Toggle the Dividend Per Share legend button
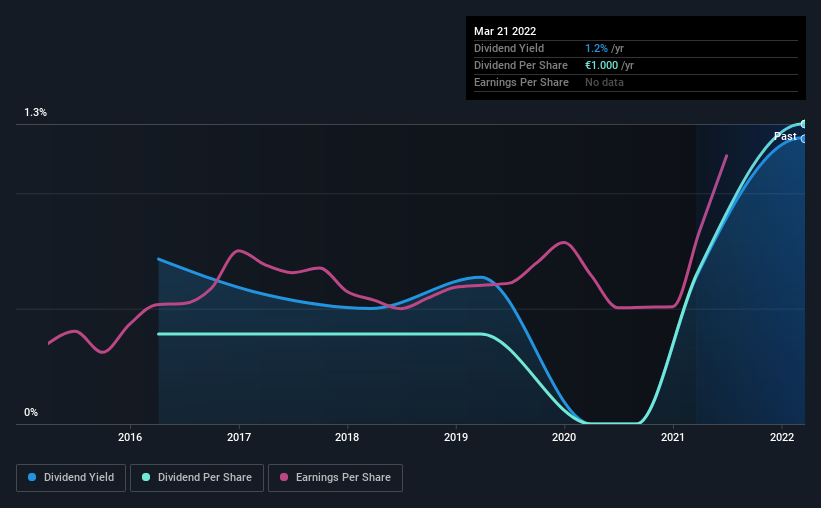 pyautogui.click(x=197, y=478)
